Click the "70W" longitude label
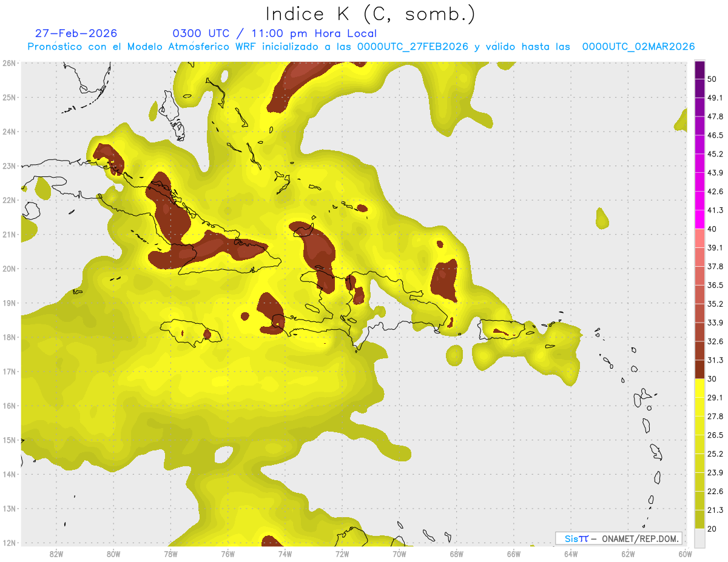Viewport: 728px width, 562px height. pos(399,554)
